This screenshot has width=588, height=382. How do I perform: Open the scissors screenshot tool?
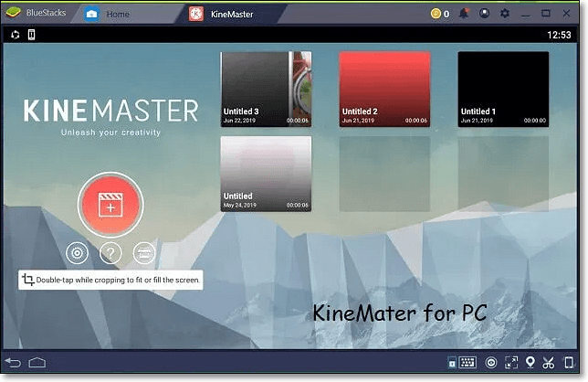[x=548, y=363]
